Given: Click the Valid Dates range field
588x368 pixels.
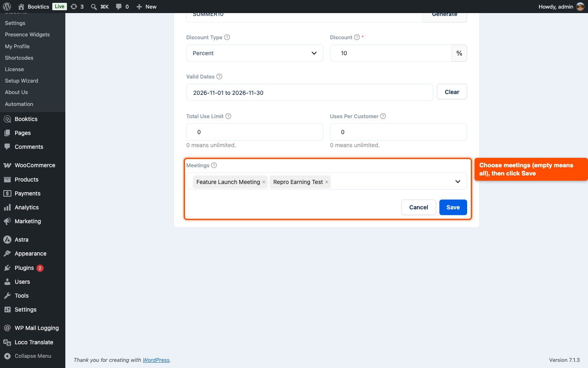Looking at the screenshot, I should click(x=310, y=92).
